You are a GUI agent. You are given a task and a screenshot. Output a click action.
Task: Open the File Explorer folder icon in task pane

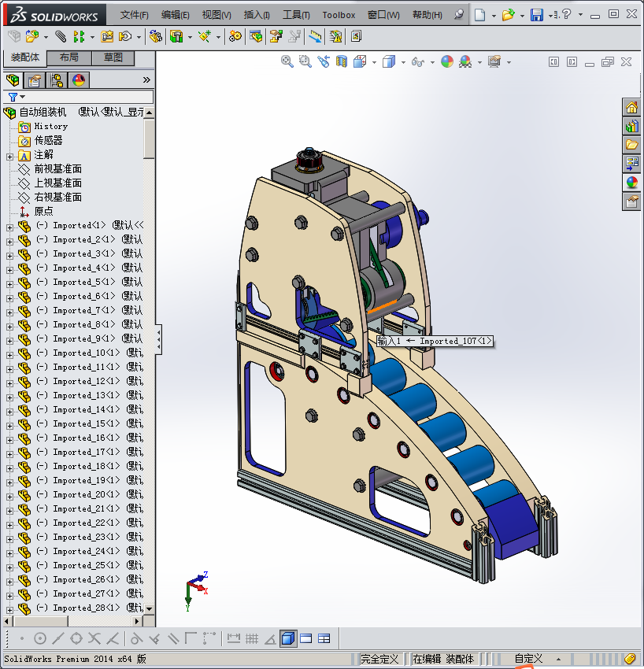(631, 145)
